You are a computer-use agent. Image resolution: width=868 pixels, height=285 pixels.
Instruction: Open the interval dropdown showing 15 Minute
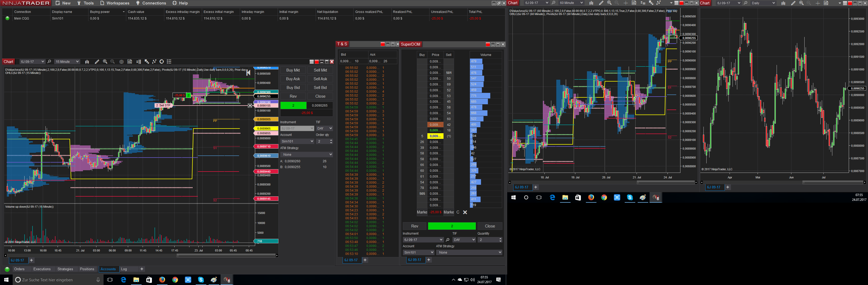tap(67, 61)
